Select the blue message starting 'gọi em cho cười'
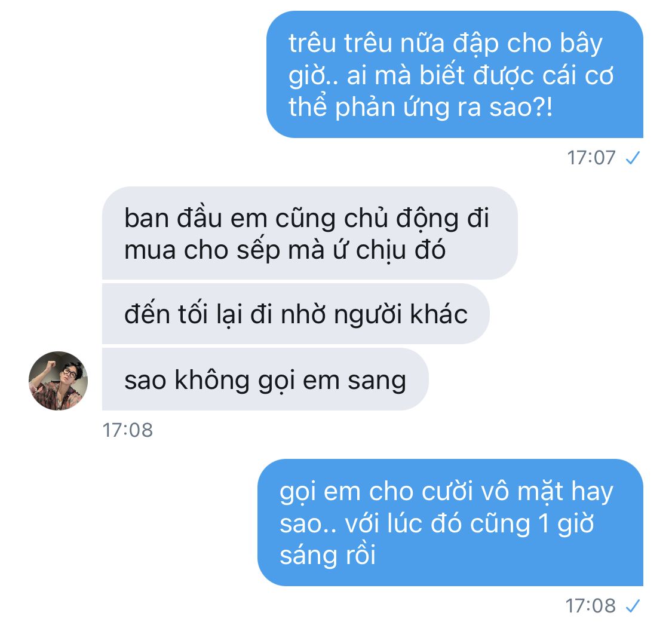672x625 pixels. point(450,523)
